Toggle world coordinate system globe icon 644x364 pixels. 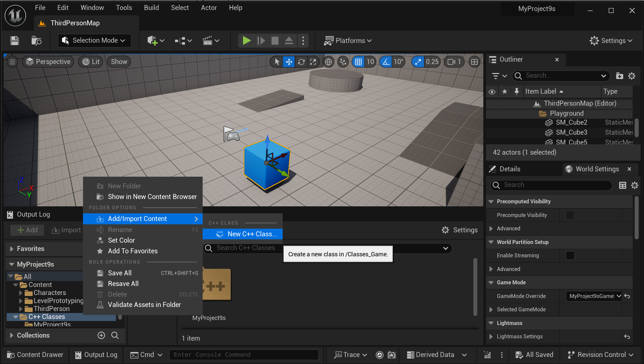coord(328,62)
